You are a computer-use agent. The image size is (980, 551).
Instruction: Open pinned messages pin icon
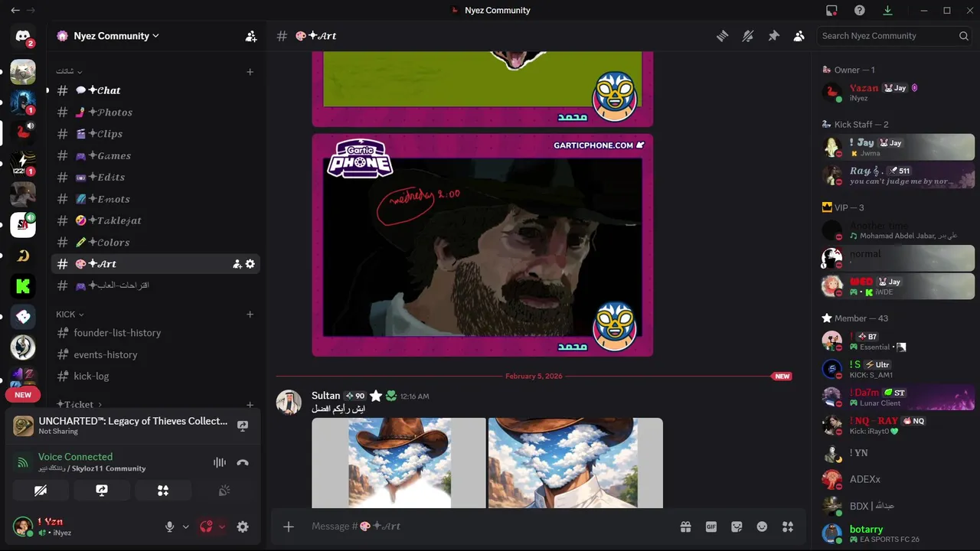[x=773, y=36]
